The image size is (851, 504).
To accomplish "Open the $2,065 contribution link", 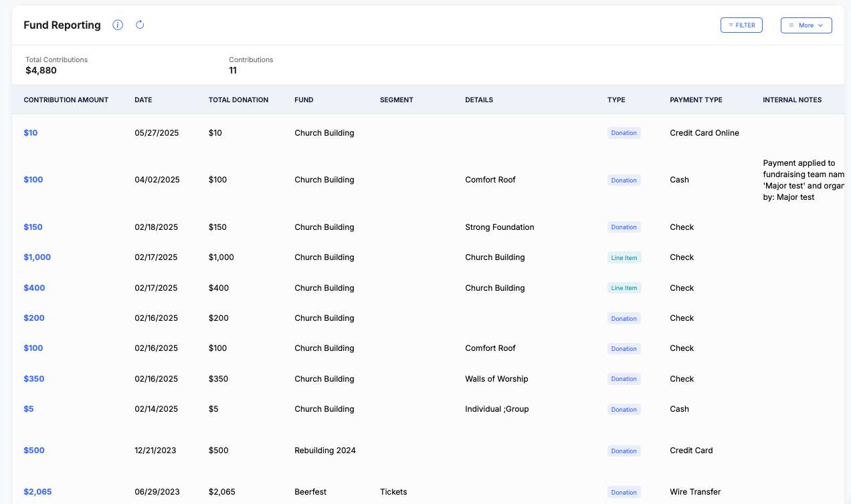I will (x=37, y=492).
